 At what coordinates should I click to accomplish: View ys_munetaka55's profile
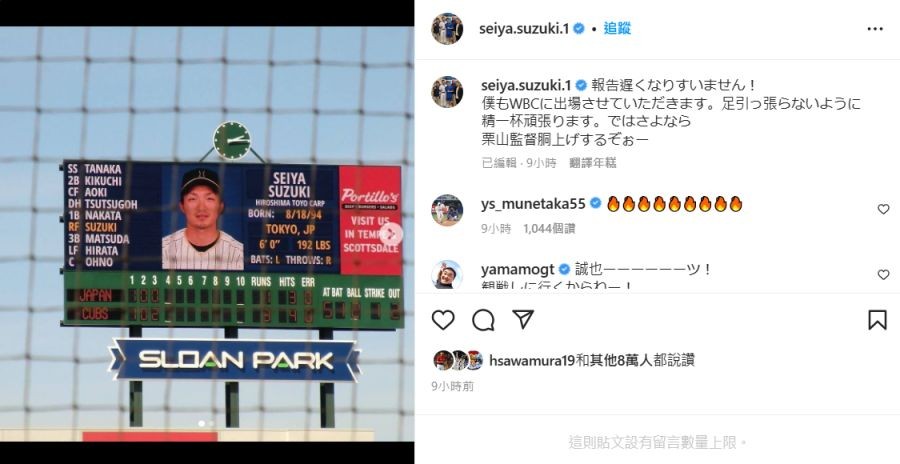pos(533,203)
